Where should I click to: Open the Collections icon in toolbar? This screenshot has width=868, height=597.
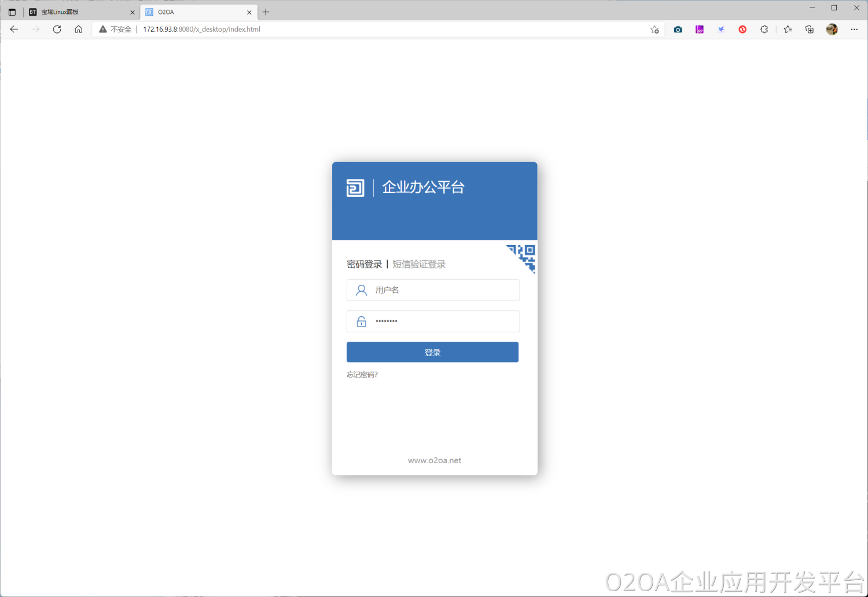810,30
